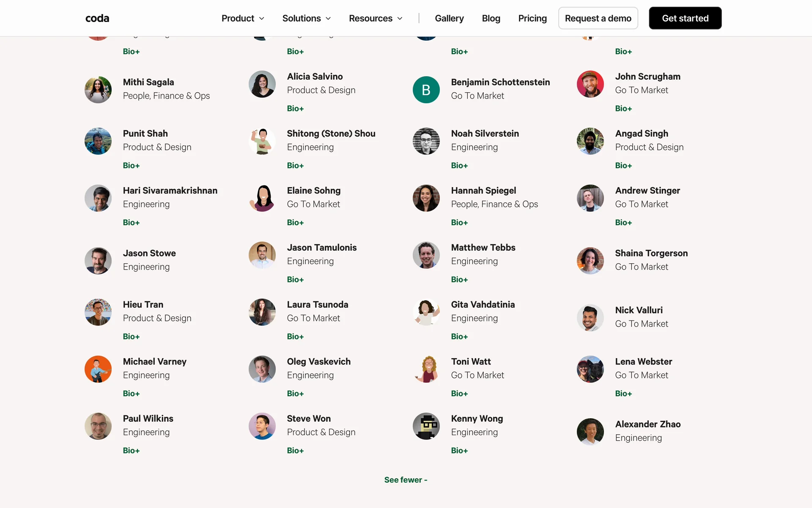Open the Blog link
This screenshot has height=508, width=812.
[491, 18]
